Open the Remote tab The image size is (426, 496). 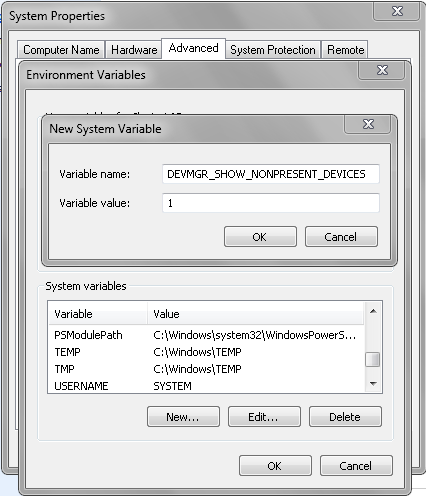tap(345, 50)
